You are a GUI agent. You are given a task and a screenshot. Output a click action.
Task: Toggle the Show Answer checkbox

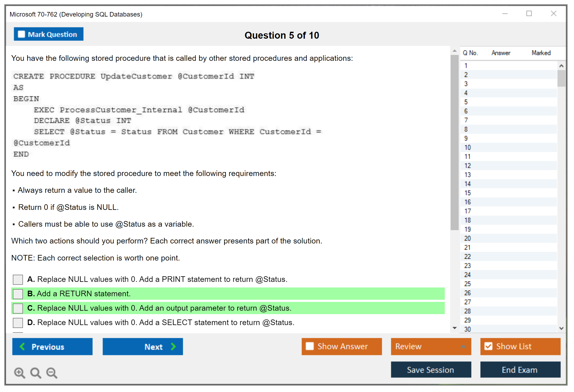310,346
